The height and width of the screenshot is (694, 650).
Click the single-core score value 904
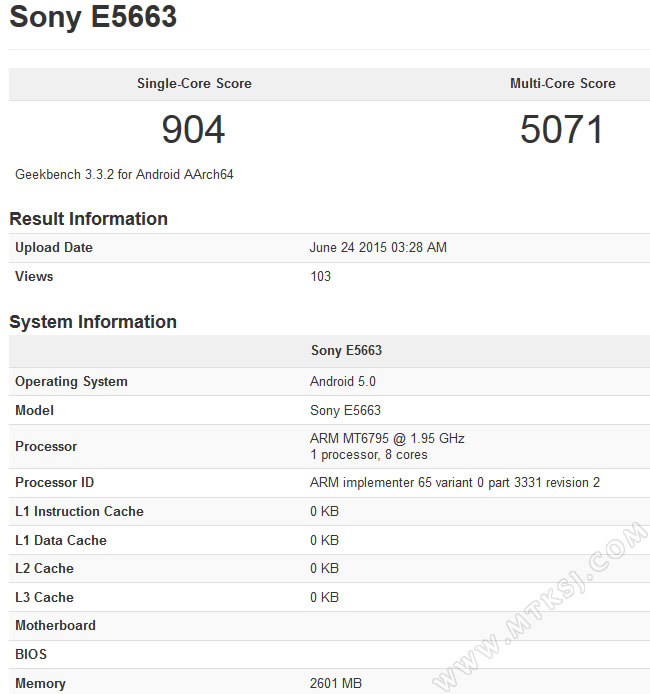coord(194,130)
